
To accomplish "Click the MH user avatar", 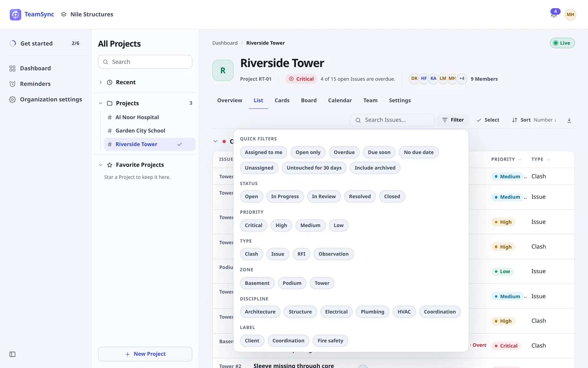I will tap(570, 14).
